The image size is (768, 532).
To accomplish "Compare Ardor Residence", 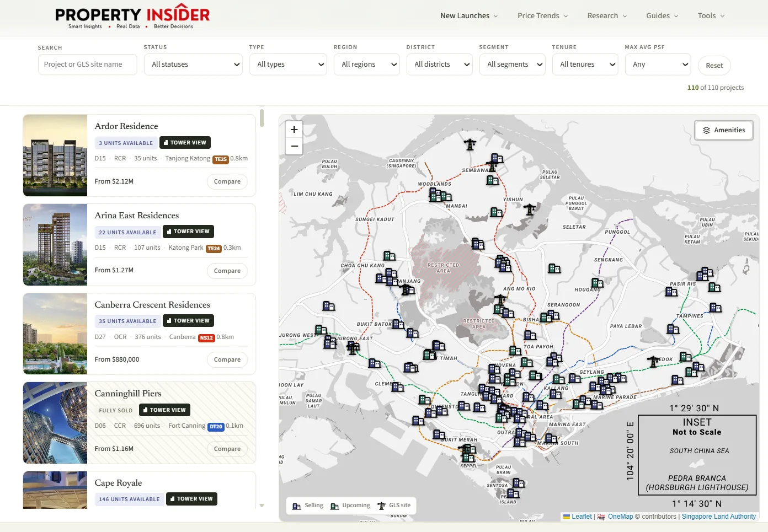I will click(x=227, y=181).
